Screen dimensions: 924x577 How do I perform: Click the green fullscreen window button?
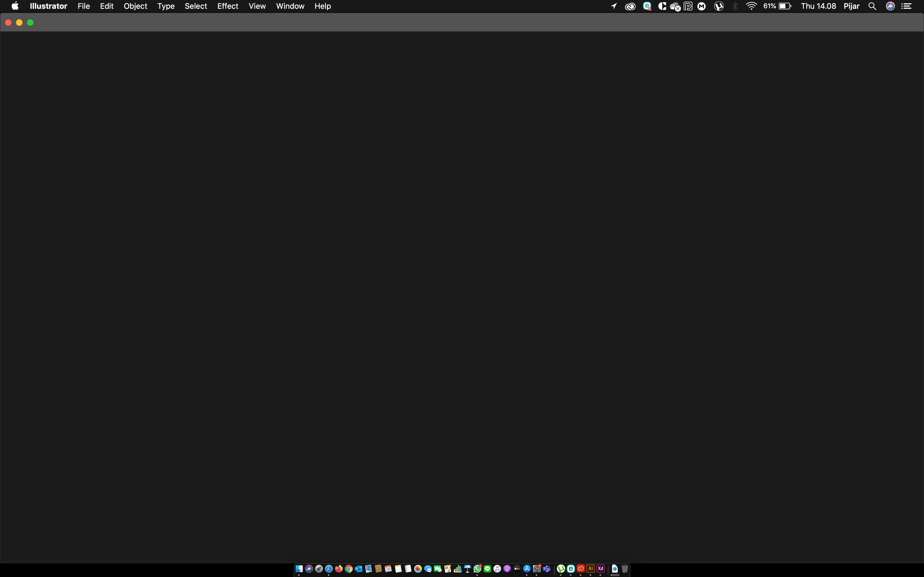[x=31, y=23]
